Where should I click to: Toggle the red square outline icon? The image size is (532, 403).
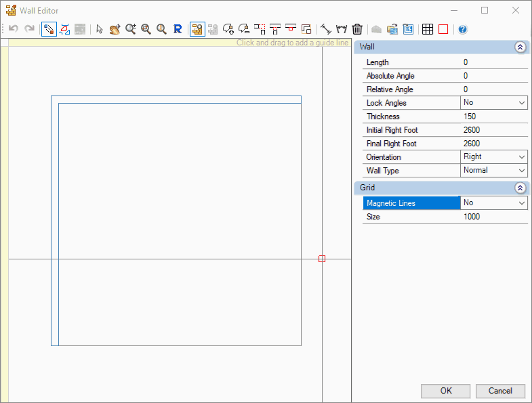[443, 29]
